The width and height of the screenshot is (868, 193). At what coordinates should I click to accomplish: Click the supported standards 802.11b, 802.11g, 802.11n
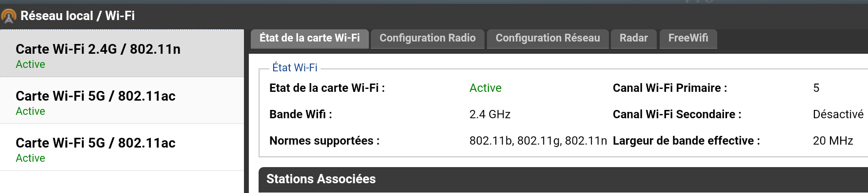[538, 141]
